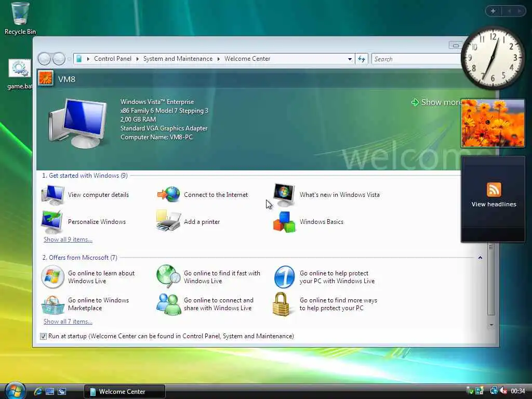This screenshot has height=399, width=532.
Task: Collapse the Offers from Microsoft section
Action: click(x=480, y=258)
